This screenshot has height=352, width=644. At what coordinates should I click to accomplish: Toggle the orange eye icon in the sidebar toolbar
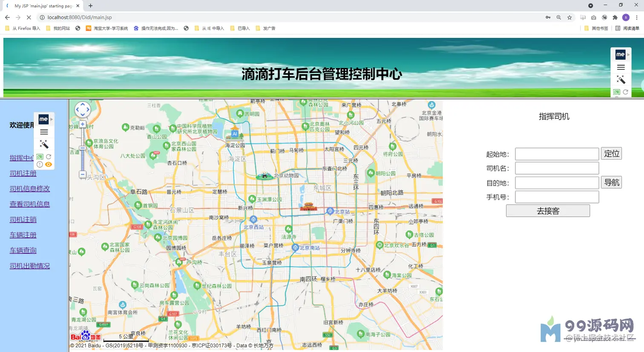click(49, 164)
